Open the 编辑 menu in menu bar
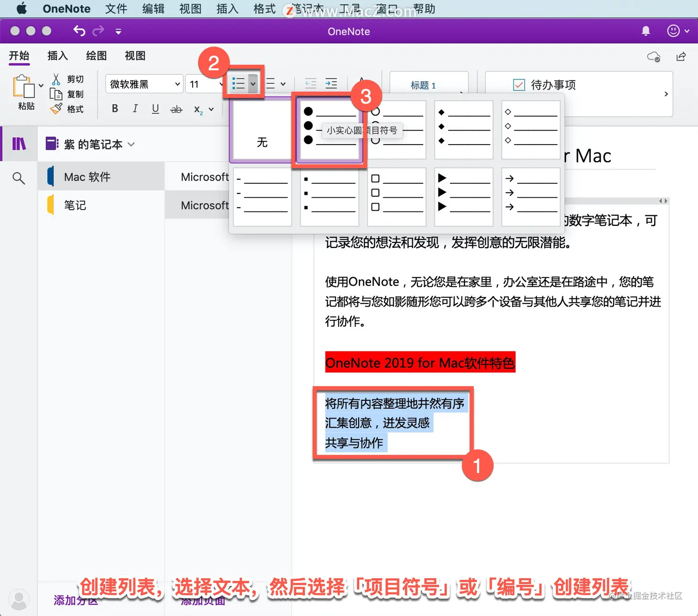This screenshot has height=616, width=698. tap(153, 9)
